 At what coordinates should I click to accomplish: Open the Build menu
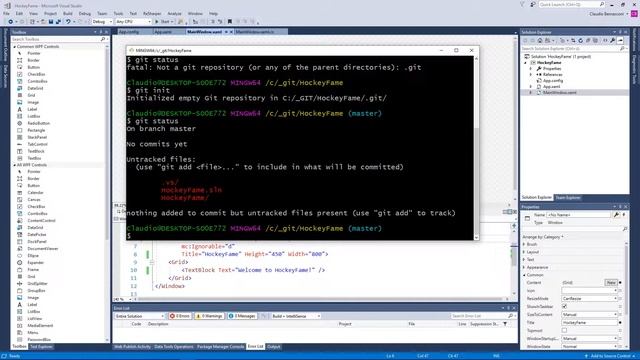click(x=68, y=13)
